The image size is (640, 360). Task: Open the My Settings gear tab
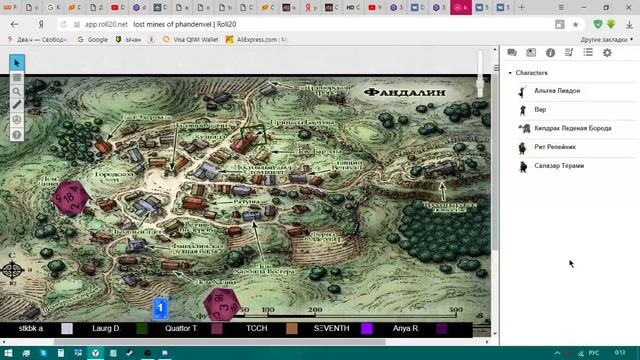tap(607, 53)
